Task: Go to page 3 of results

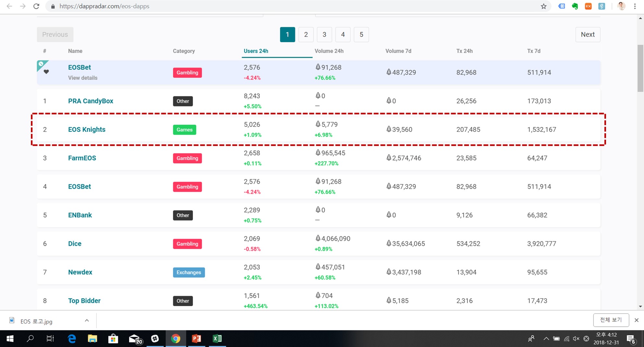Action: click(x=324, y=34)
